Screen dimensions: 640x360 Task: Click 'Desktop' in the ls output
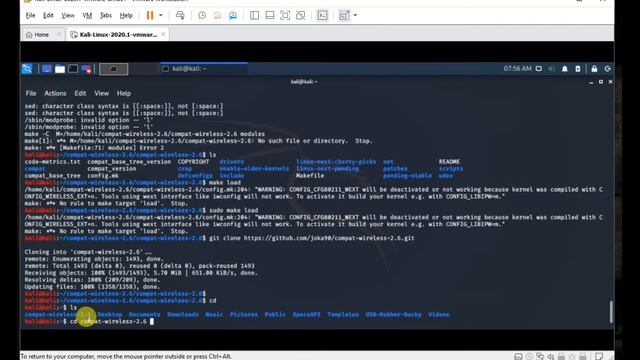click(x=110, y=315)
